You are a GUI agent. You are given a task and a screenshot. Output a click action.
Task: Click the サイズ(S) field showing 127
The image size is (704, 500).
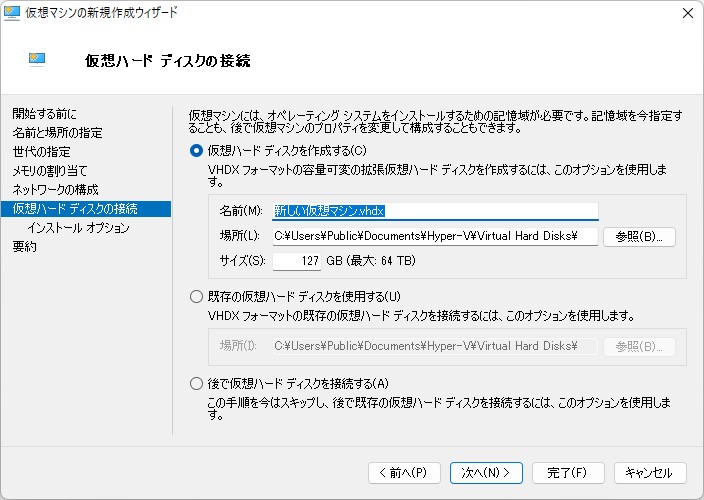(x=297, y=261)
